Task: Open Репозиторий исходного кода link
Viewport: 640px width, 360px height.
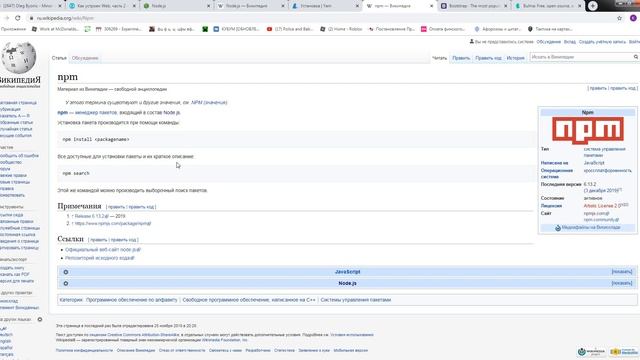Action: click(100, 258)
